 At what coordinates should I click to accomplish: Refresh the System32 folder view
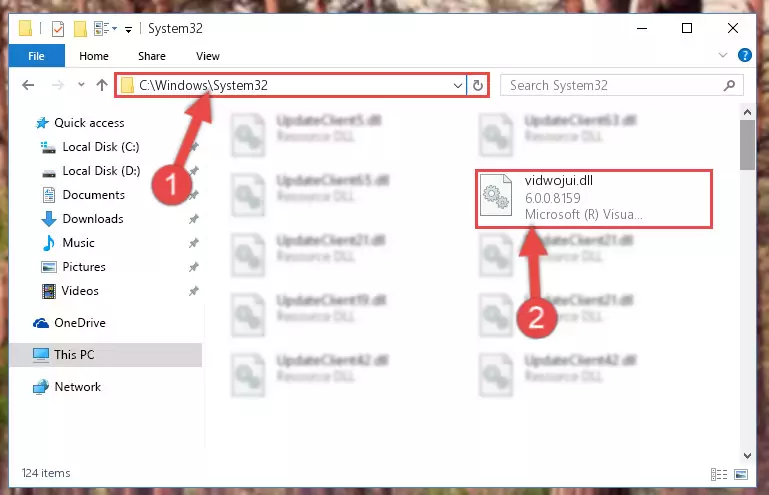tap(478, 85)
